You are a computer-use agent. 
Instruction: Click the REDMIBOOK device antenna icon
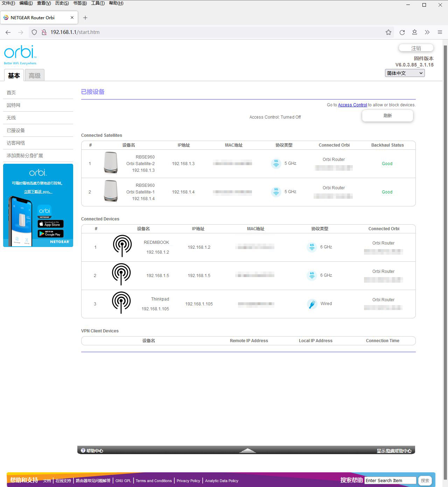point(122,246)
